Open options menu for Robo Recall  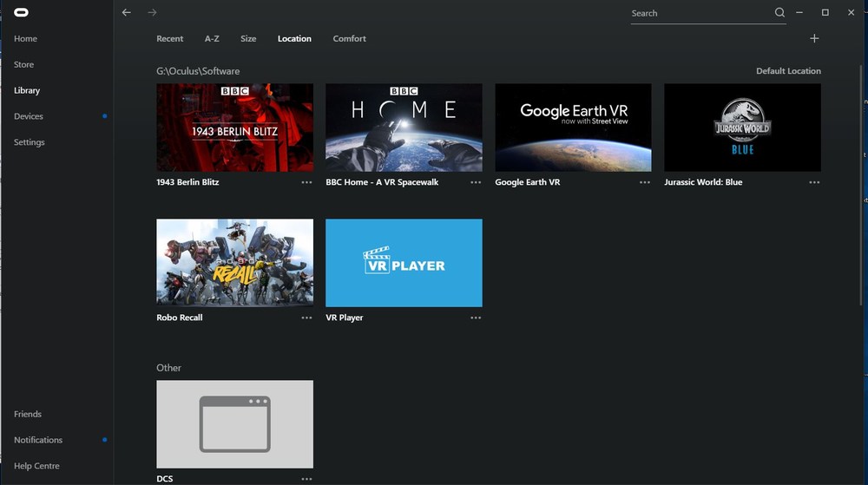pyautogui.click(x=306, y=318)
